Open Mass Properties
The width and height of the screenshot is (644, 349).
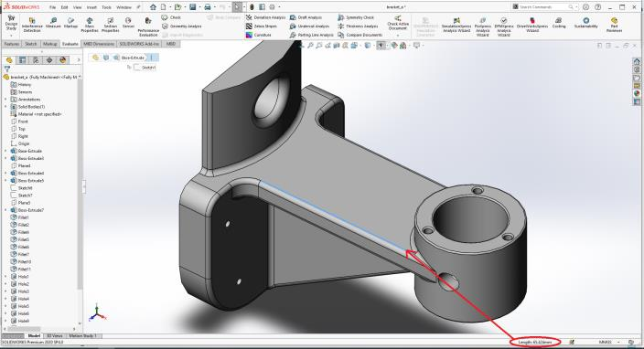90,25
